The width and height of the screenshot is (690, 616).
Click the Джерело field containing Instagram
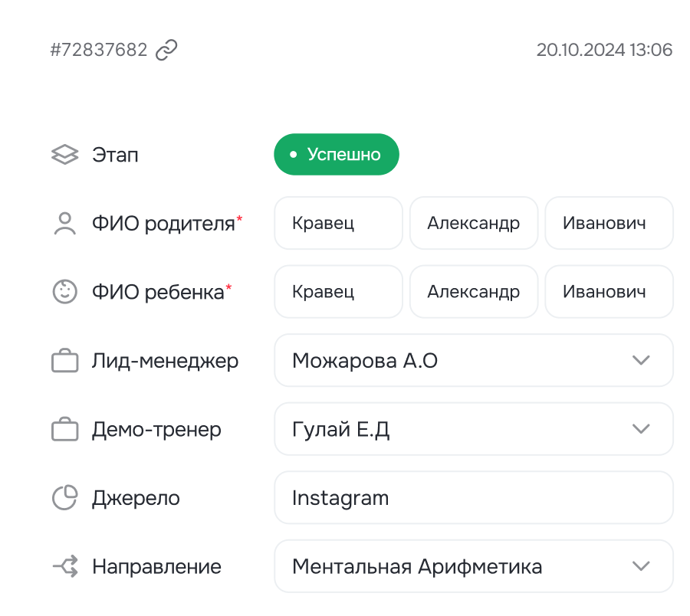pyautogui.click(x=473, y=498)
